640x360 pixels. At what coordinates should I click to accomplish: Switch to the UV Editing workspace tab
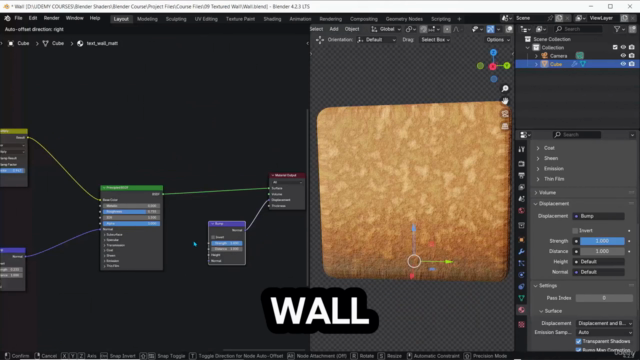coord(206,19)
